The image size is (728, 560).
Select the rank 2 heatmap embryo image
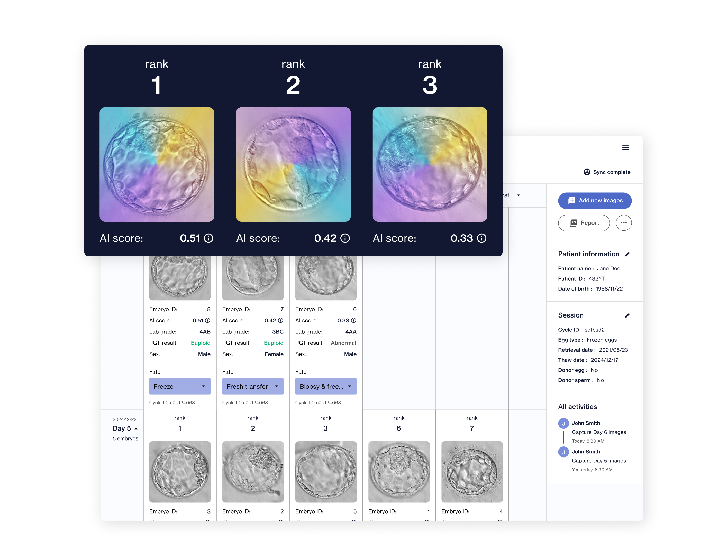[293, 164]
